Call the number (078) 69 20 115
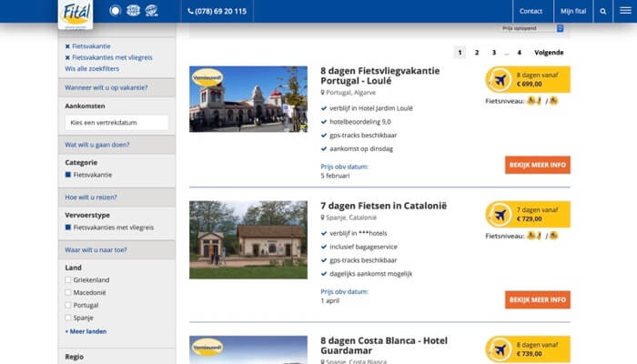Viewport: 637px width, 364px height. [217, 11]
